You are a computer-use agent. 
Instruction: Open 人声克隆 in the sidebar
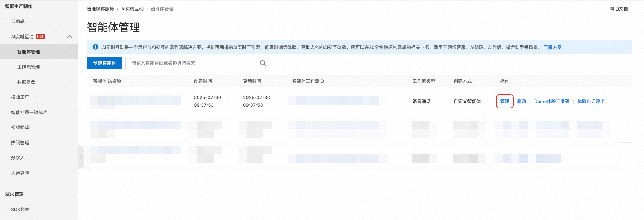point(20,173)
